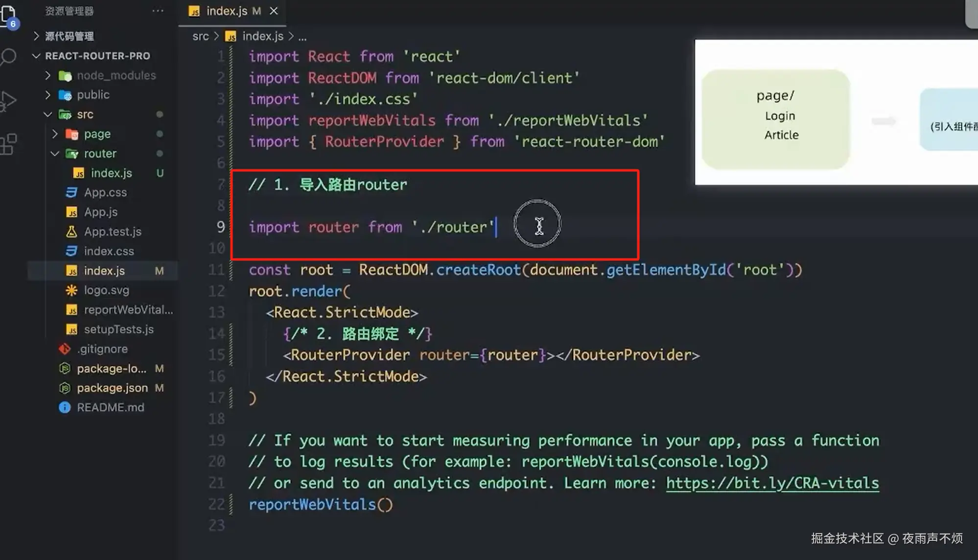978x560 pixels.
Task: Open the Search icon in activity bar
Action: point(8,57)
